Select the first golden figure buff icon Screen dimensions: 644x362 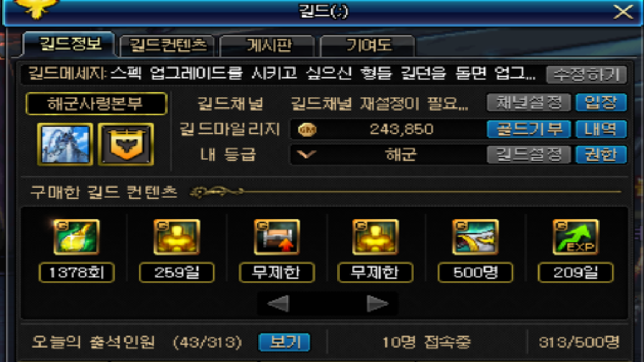click(177, 237)
